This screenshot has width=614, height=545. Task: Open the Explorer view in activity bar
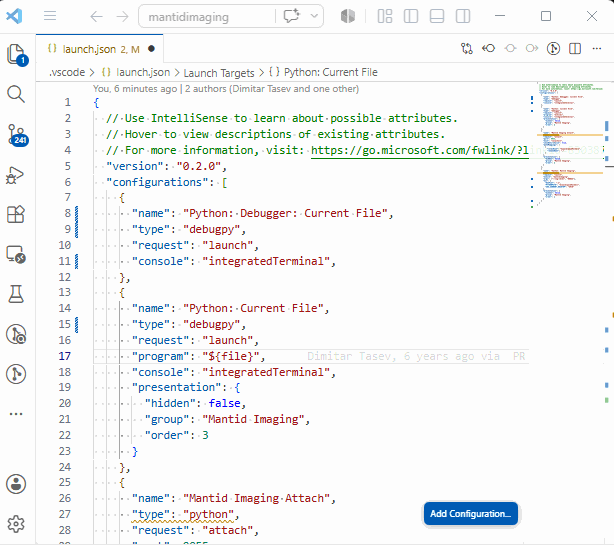coord(16,54)
